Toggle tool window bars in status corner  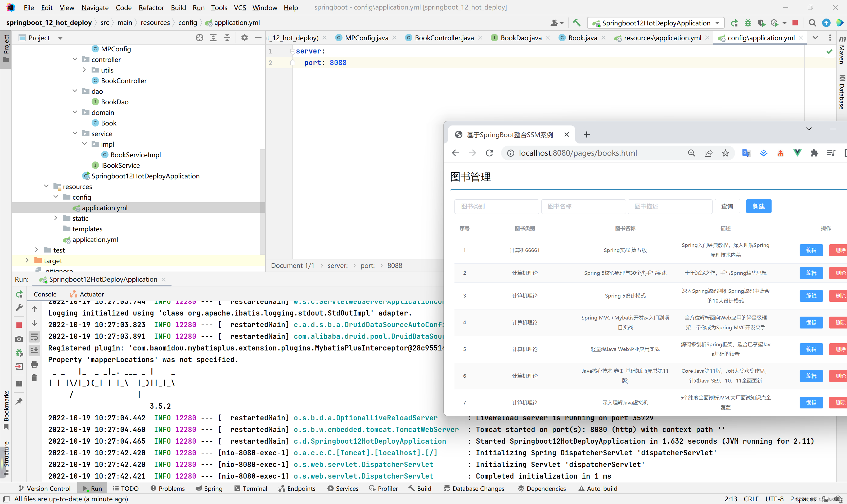point(6,499)
